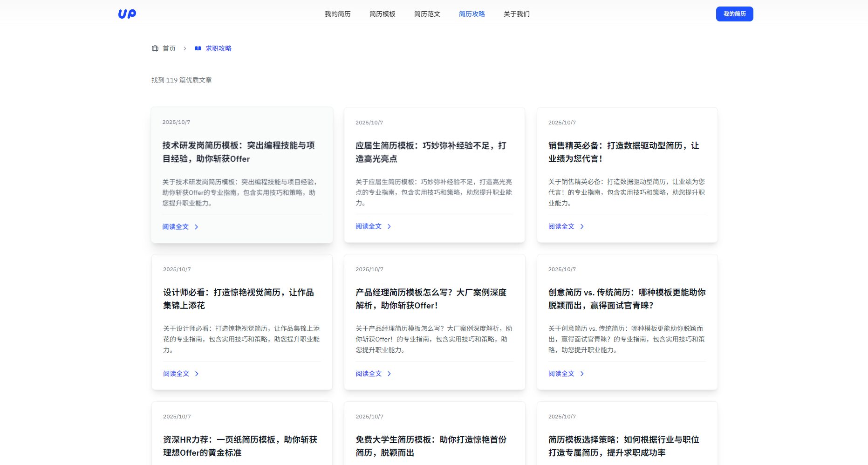Click the book icon beside 求职攻略
Image resolution: width=868 pixels, height=465 pixels.
pos(198,48)
